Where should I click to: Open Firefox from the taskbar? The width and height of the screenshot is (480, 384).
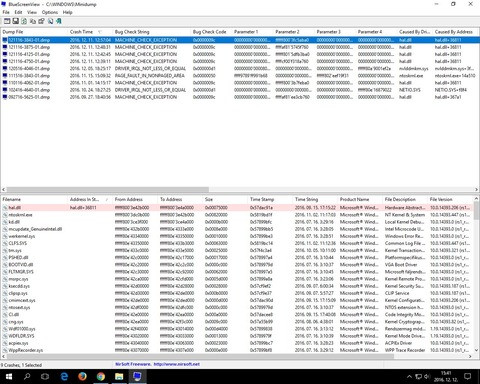coord(82,376)
